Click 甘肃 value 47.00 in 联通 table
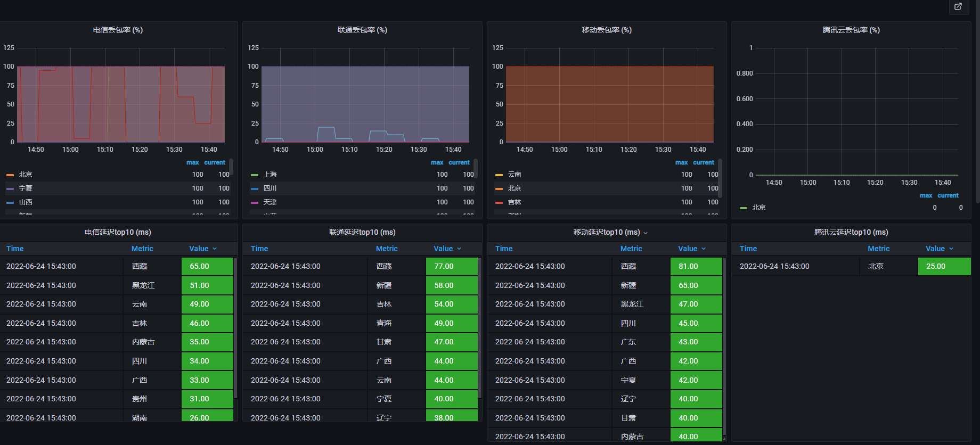Image resolution: width=980 pixels, height=445 pixels. click(452, 342)
